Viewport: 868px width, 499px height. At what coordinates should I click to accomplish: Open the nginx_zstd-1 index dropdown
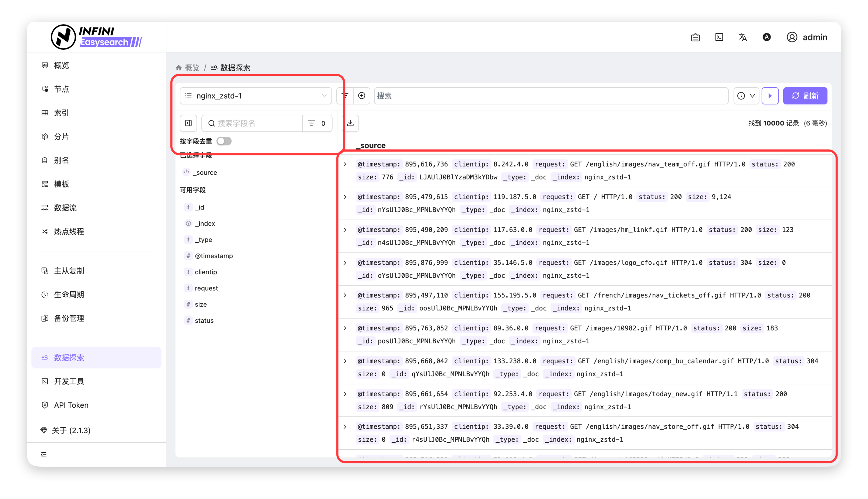point(256,95)
